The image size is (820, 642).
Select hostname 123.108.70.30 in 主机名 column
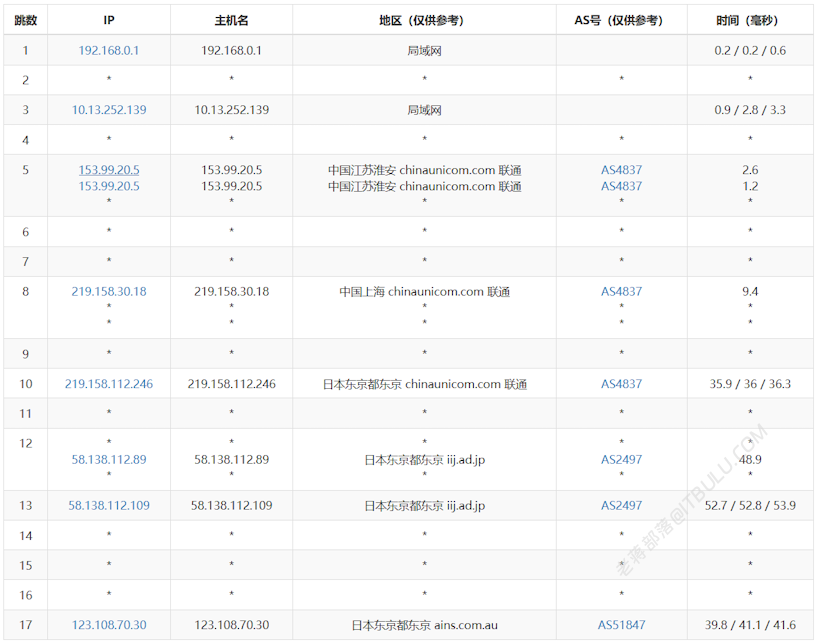click(x=231, y=625)
